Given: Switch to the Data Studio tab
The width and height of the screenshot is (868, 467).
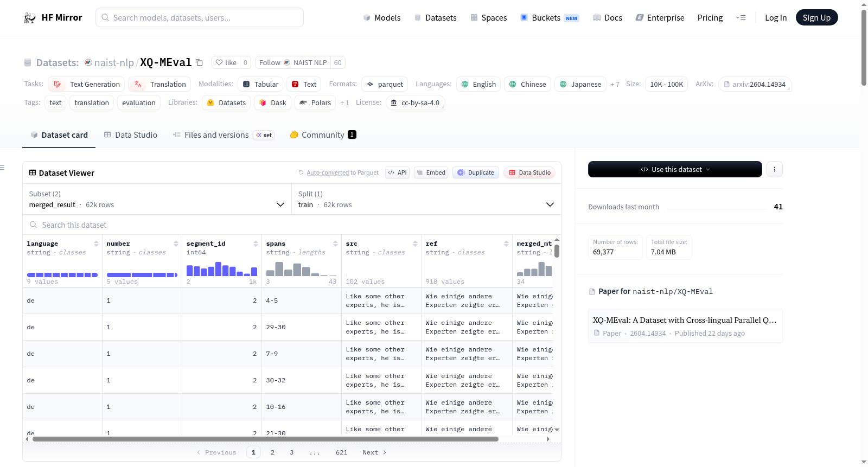Looking at the screenshot, I should 131,135.
